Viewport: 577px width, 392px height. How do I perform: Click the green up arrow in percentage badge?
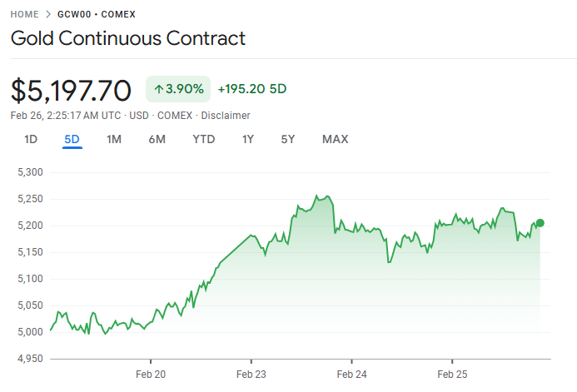tap(158, 89)
